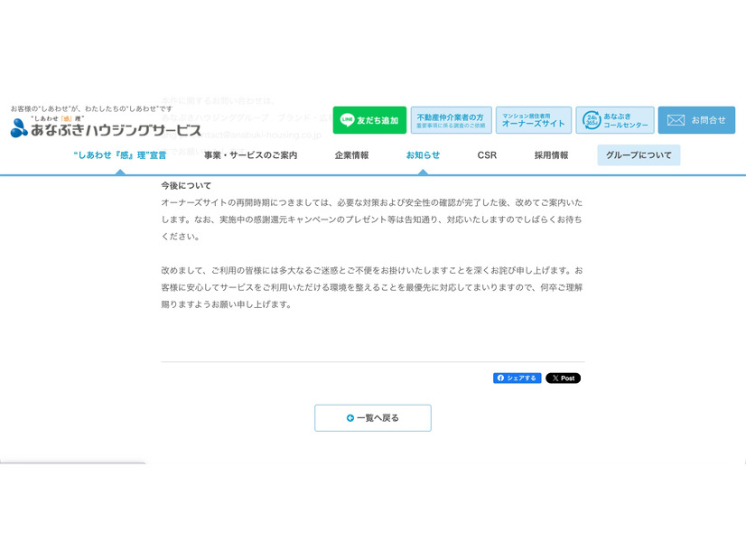Open the "しあわせ『感』理"宣言 menu

[120, 155]
